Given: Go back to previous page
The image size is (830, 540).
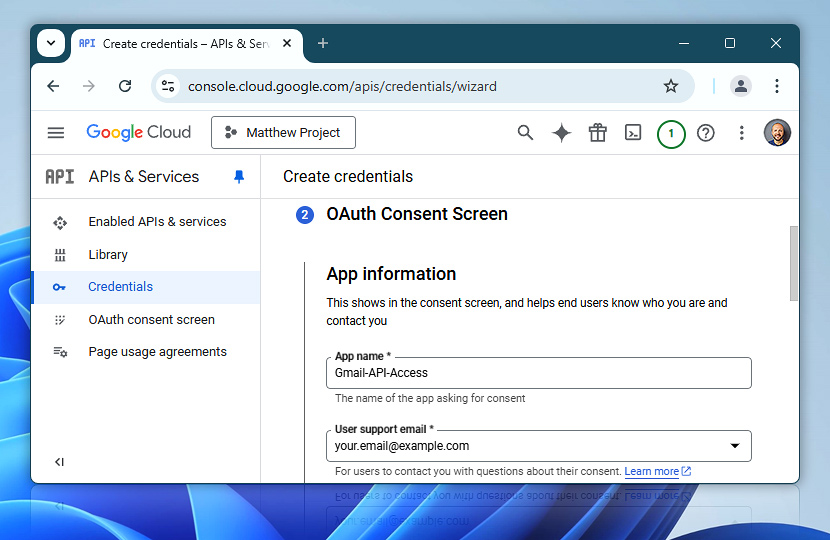Looking at the screenshot, I should pyautogui.click(x=53, y=86).
